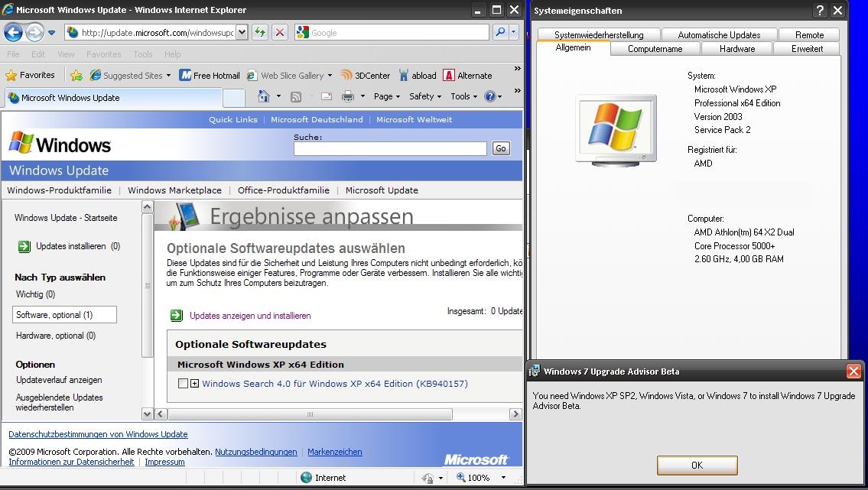Viewport: 868px width, 490px height.
Task: Open the Favorites menu in menu bar
Action: pos(103,54)
